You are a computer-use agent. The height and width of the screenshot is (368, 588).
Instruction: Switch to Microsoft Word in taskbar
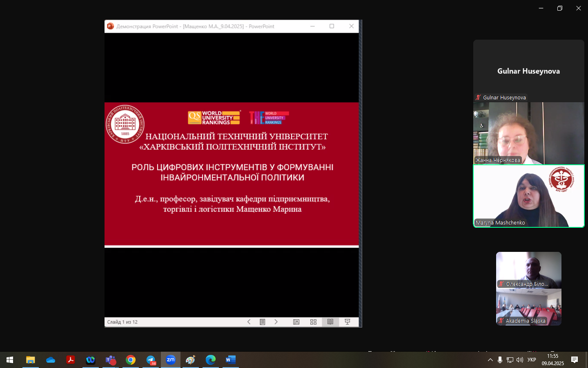(231, 360)
